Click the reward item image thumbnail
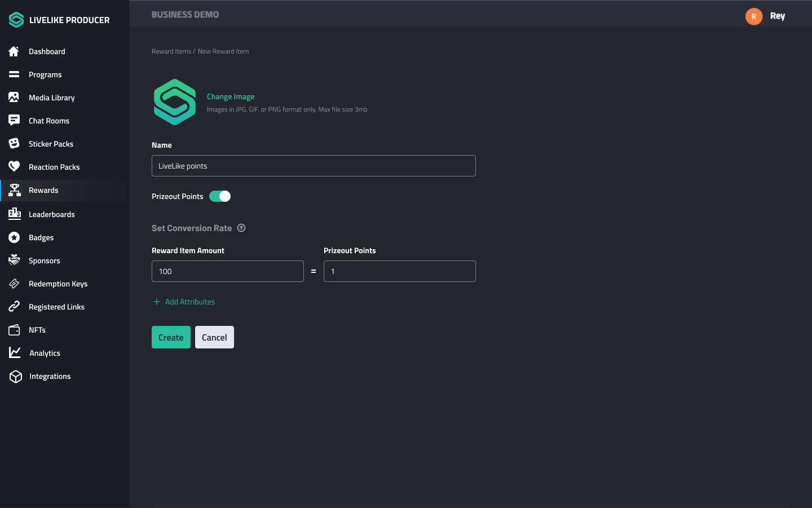This screenshot has height=508, width=812. tap(175, 102)
